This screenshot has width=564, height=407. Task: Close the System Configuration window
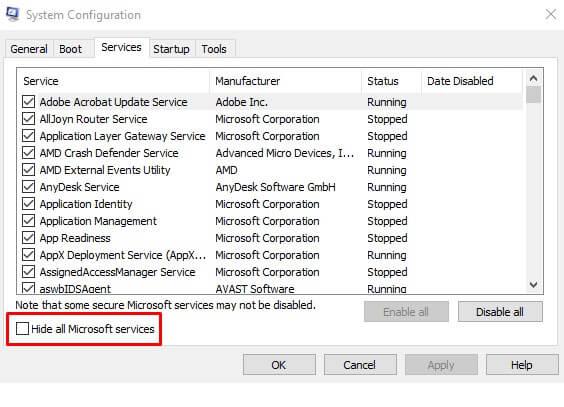coord(550,14)
